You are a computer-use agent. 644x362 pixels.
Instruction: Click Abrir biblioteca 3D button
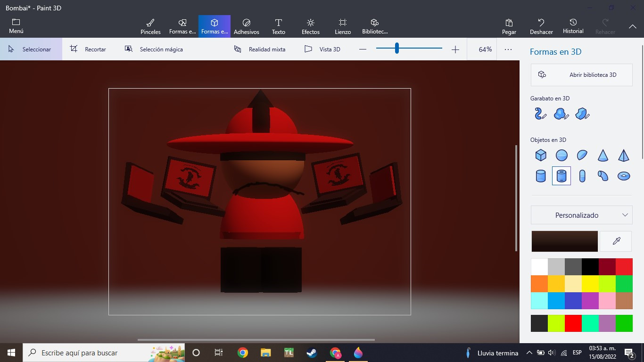(581, 74)
